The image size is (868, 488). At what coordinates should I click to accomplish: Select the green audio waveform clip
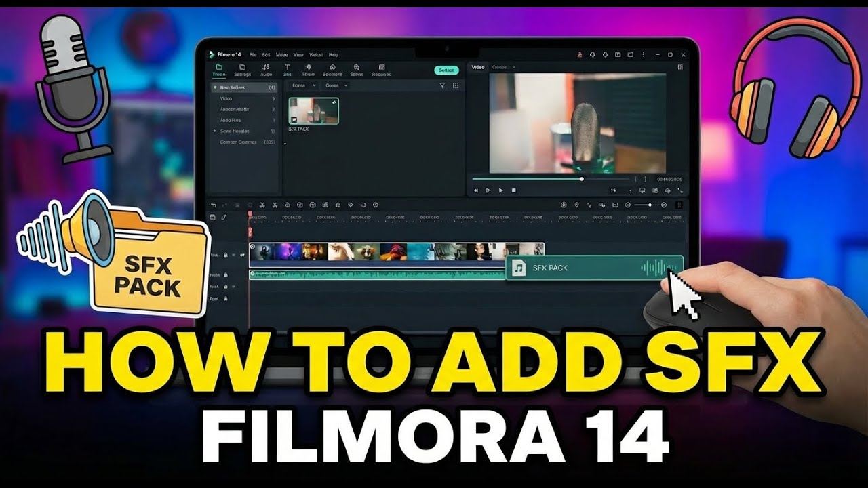click(x=377, y=274)
